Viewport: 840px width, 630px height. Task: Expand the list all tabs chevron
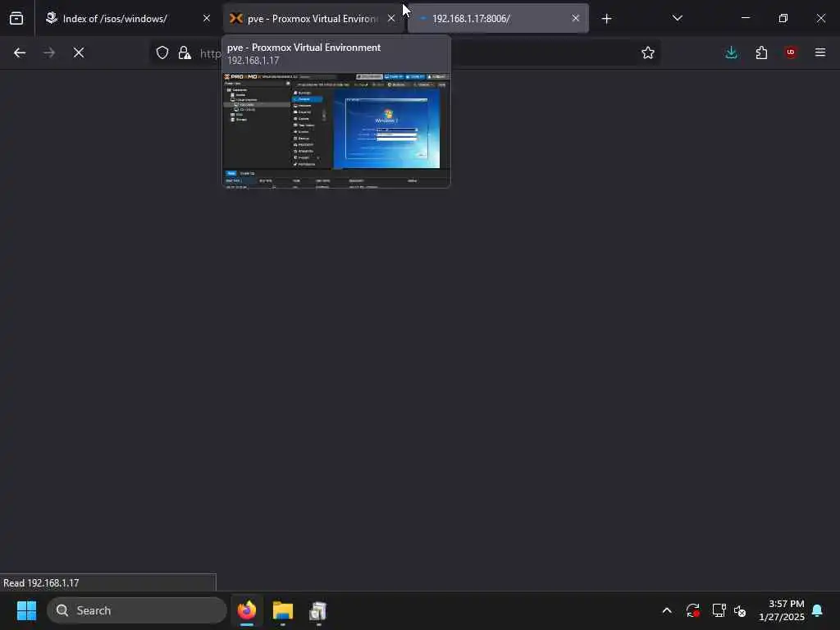(x=677, y=18)
